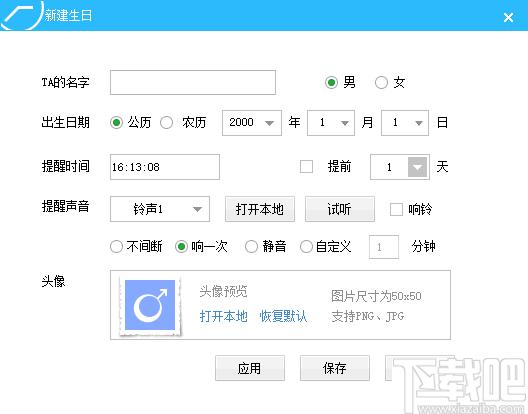Screen dimensions: 528x414
Task: Expand the advance days 天 dropdown
Action: coord(418,167)
